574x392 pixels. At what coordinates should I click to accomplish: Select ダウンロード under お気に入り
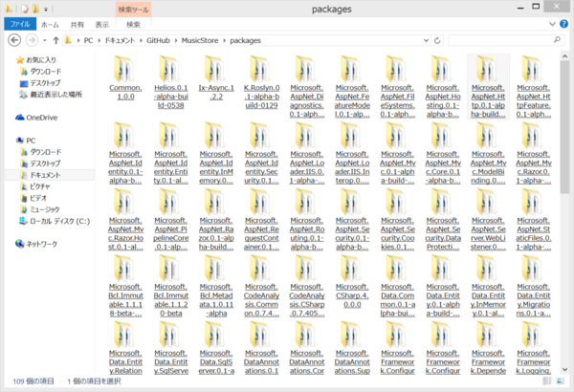point(41,72)
